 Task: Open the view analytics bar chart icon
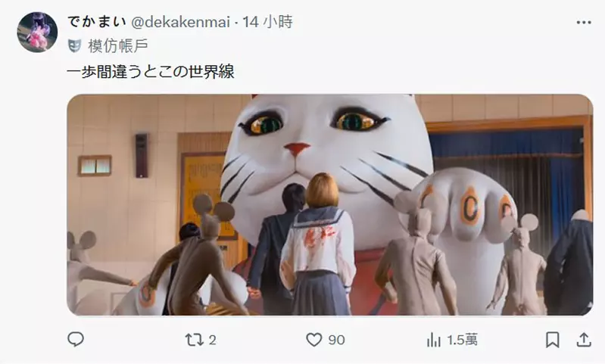pos(434,340)
